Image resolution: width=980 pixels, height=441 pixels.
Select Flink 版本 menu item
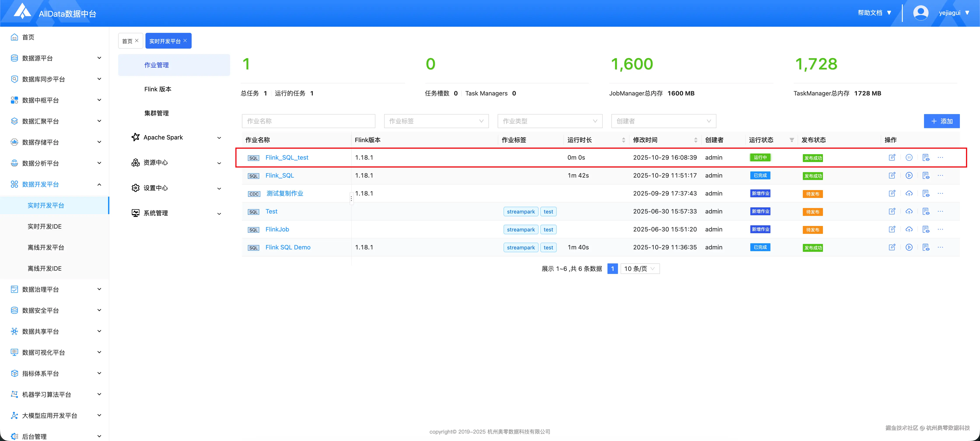tap(157, 89)
